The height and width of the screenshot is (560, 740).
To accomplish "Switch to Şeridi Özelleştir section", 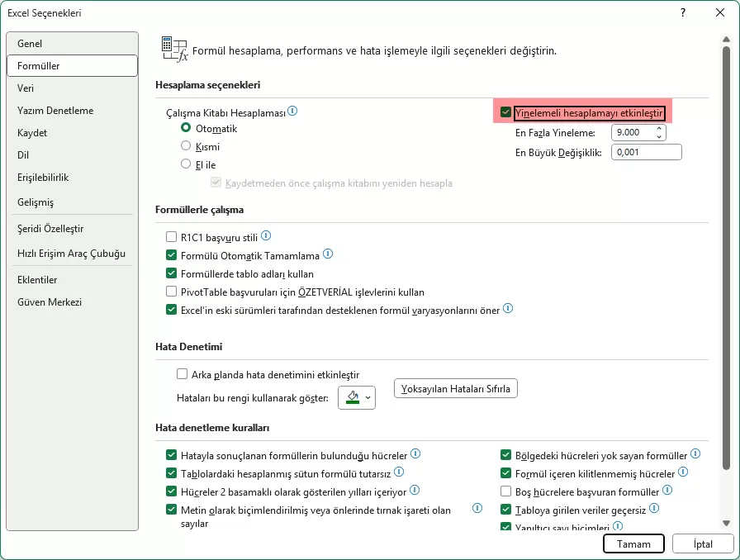I will pyautogui.click(x=50, y=229).
